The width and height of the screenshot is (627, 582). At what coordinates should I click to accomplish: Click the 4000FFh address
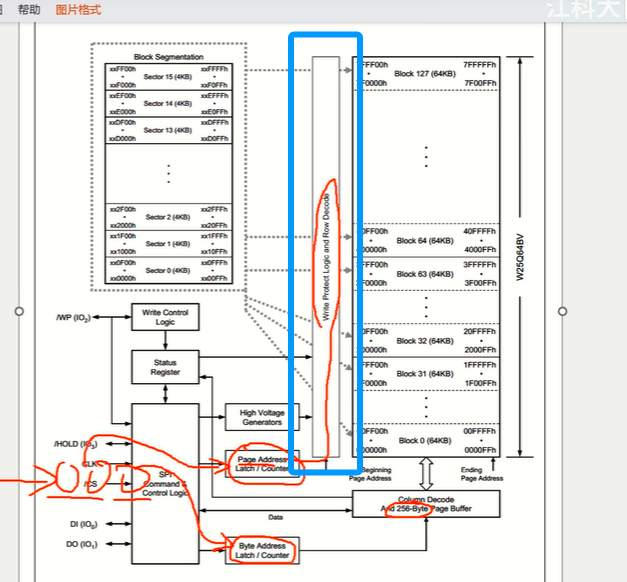tap(480, 250)
